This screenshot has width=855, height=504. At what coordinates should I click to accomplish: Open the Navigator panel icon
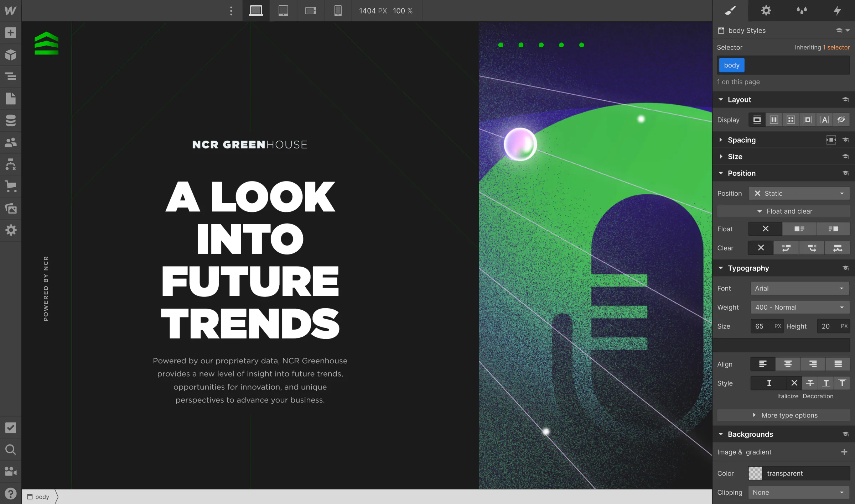(x=11, y=76)
